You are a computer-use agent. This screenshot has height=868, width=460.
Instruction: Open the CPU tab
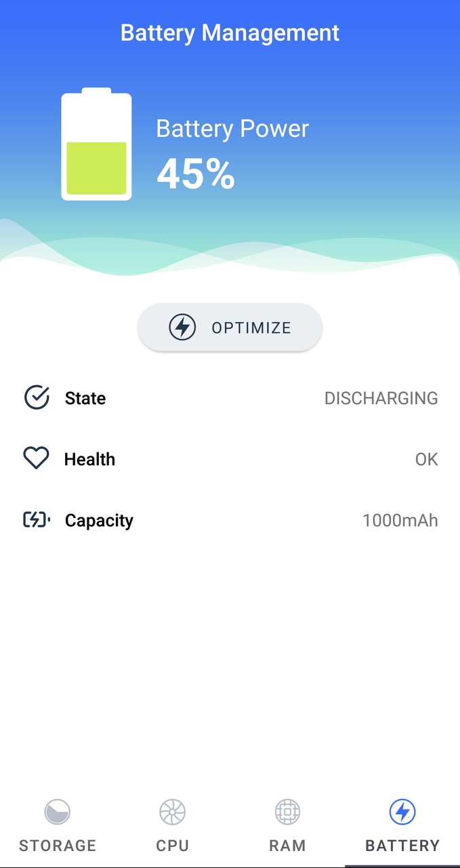(x=172, y=846)
